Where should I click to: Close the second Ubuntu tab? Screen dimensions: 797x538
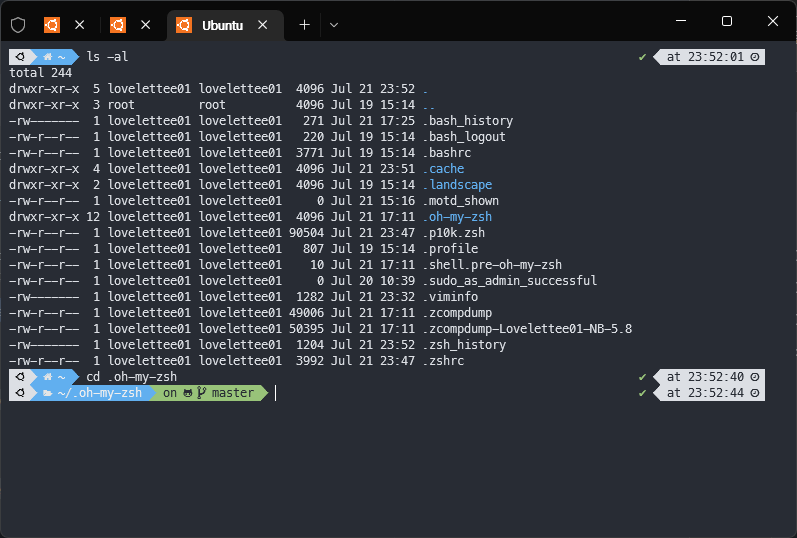[x=146, y=25]
